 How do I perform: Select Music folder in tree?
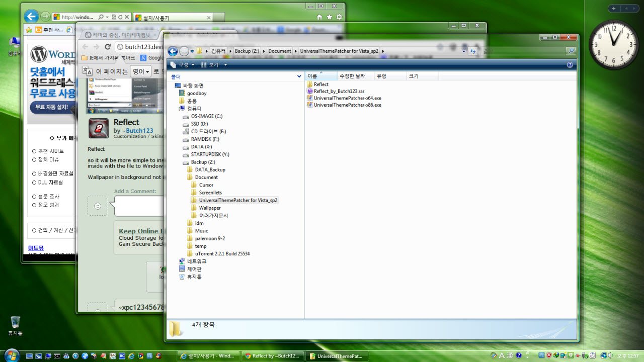pos(197,231)
